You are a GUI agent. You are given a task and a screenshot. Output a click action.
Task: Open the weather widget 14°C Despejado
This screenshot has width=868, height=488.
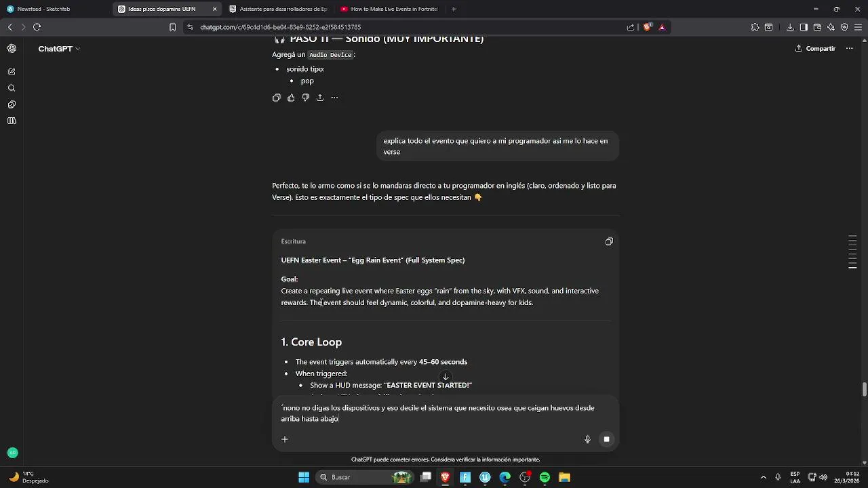28,477
